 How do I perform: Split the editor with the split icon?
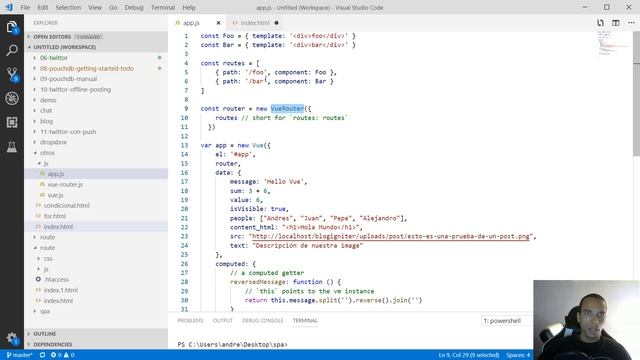[616, 23]
